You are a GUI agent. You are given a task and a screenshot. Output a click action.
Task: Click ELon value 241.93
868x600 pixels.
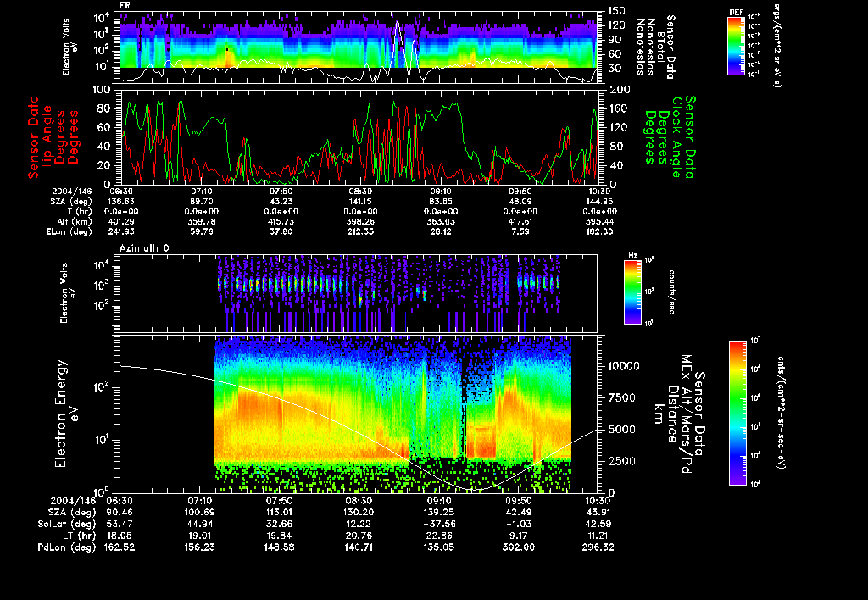(x=122, y=231)
